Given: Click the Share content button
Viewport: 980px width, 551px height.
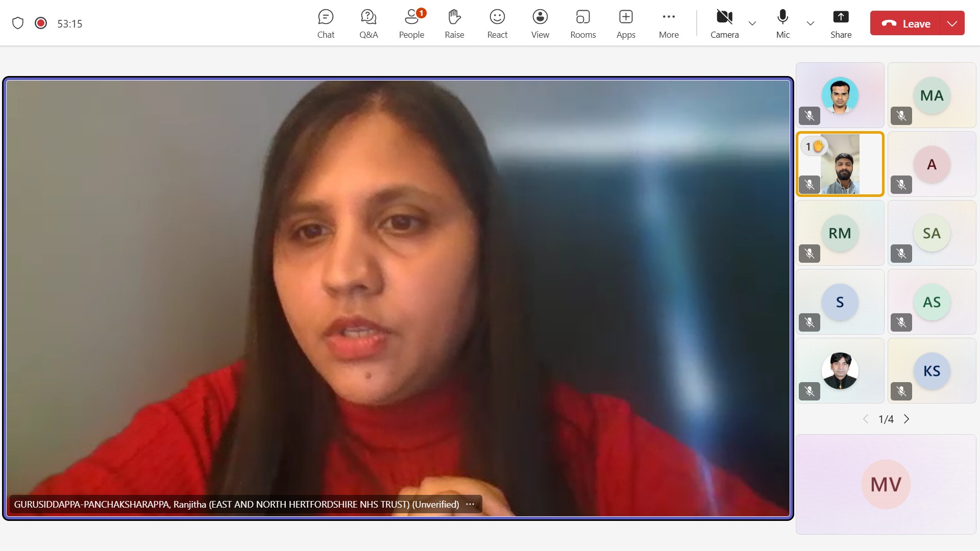Looking at the screenshot, I should (x=841, y=23).
